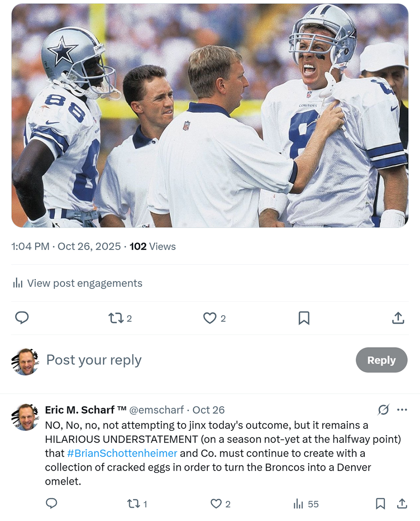Like the main post via heart icon
The image size is (420, 521).
pyautogui.click(x=210, y=318)
